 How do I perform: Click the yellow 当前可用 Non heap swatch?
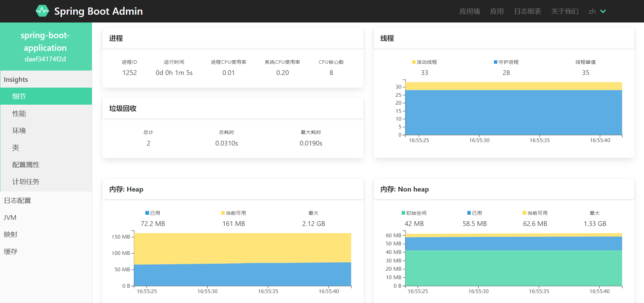pyautogui.click(x=524, y=213)
